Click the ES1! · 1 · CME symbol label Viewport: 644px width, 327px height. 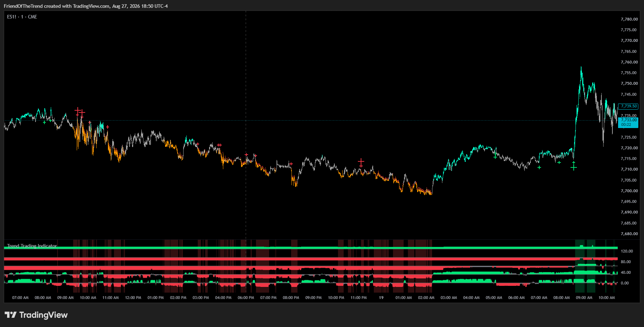click(22, 17)
